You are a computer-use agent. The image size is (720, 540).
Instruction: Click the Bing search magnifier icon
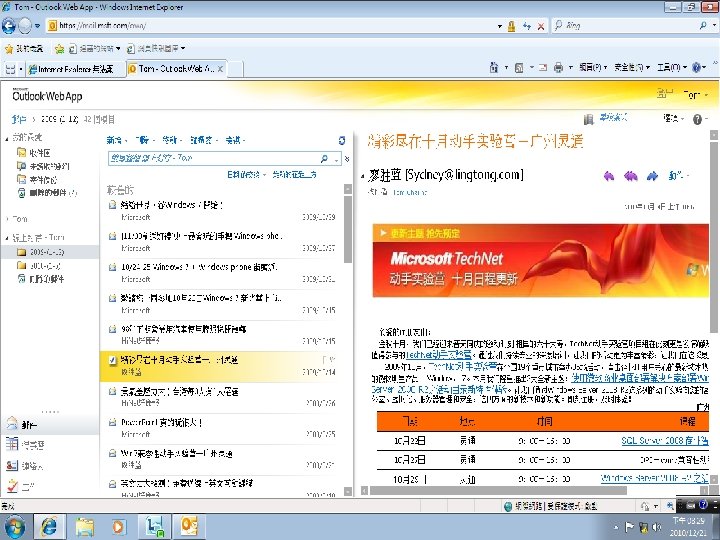(x=703, y=26)
